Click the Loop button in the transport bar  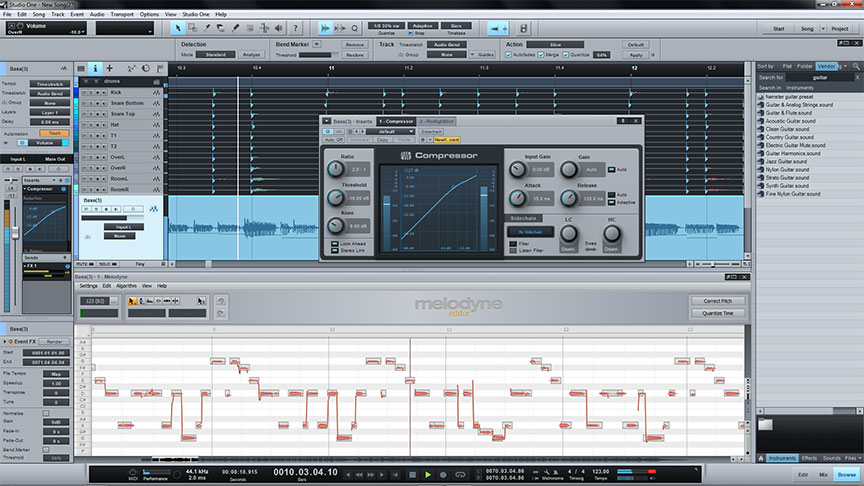pos(460,474)
